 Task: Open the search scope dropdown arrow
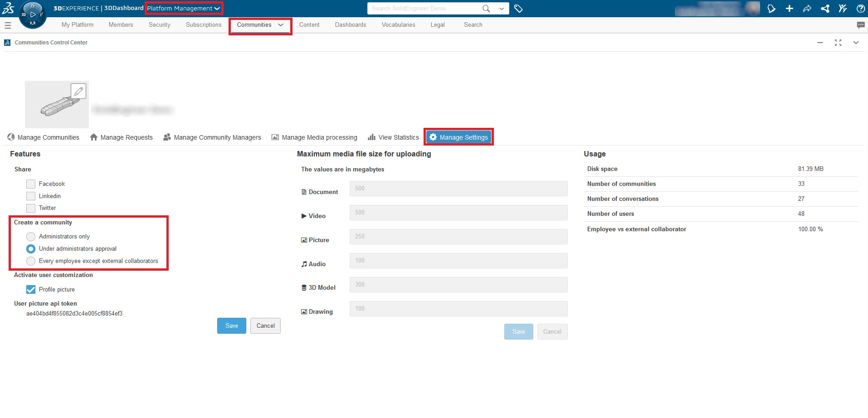point(502,9)
